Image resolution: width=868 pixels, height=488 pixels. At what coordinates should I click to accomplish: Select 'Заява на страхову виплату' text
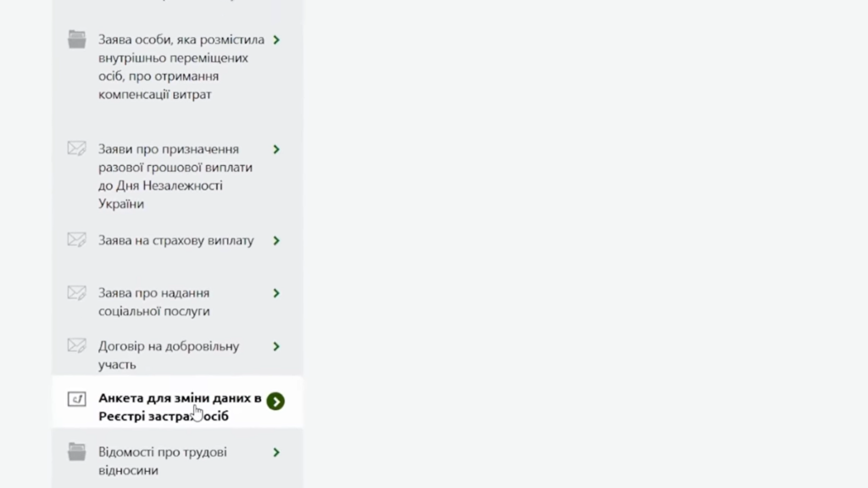tap(175, 241)
